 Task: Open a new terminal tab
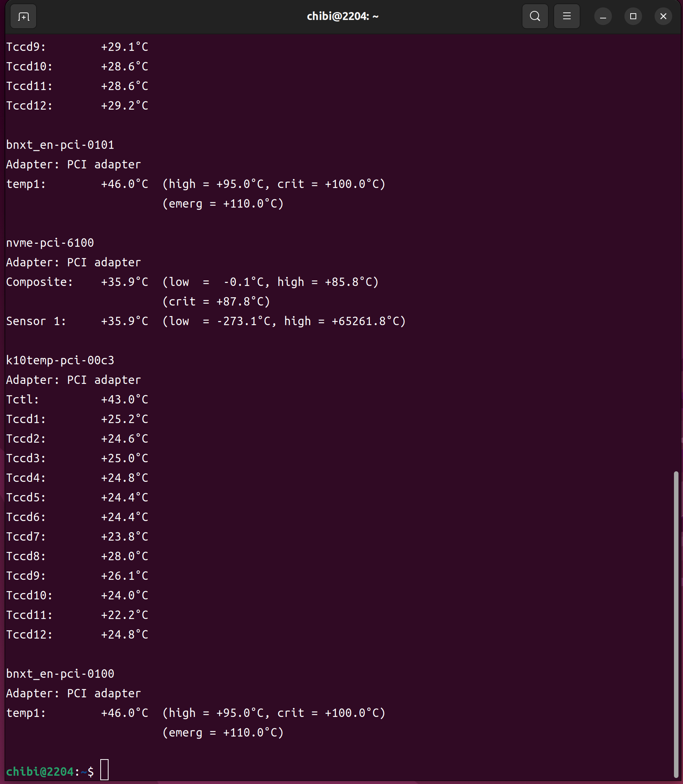coord(23,16)
